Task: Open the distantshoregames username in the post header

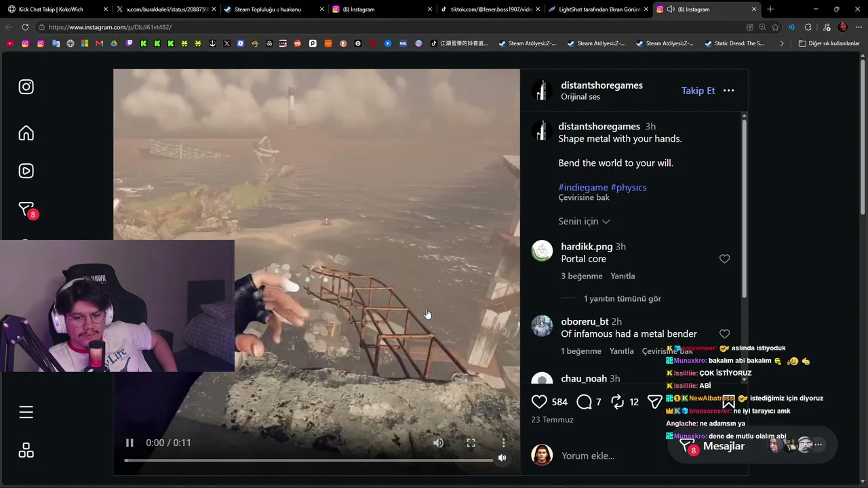Action: tap(601, 85)
